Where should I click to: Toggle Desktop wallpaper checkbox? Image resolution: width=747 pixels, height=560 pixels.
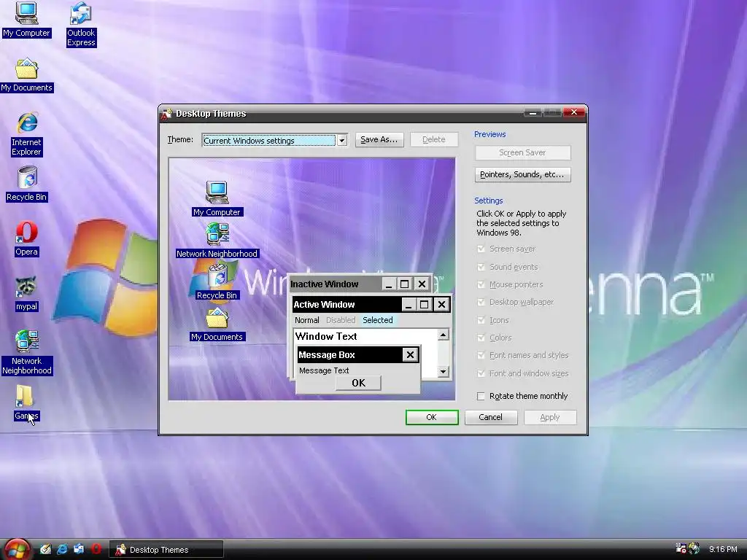tap(481, 302)
